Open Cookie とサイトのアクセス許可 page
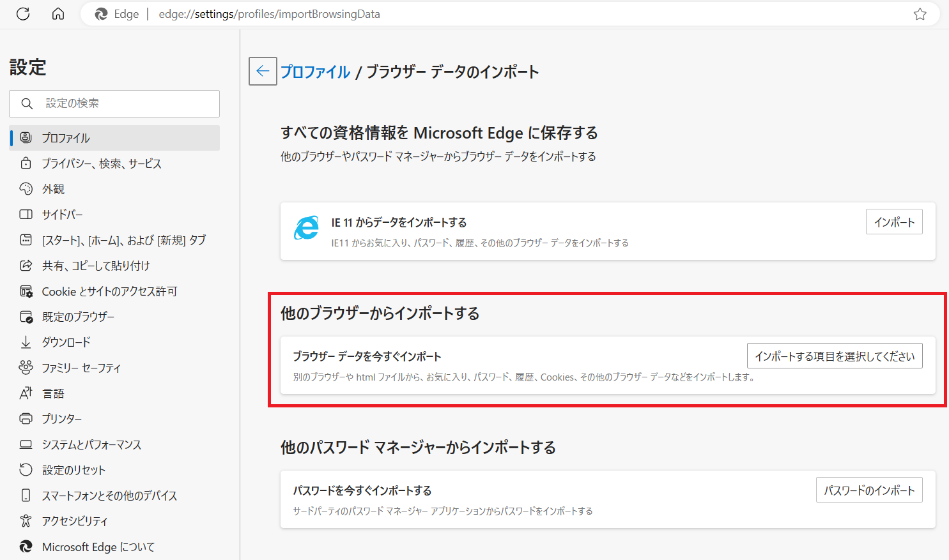 (x=115, y=291)
